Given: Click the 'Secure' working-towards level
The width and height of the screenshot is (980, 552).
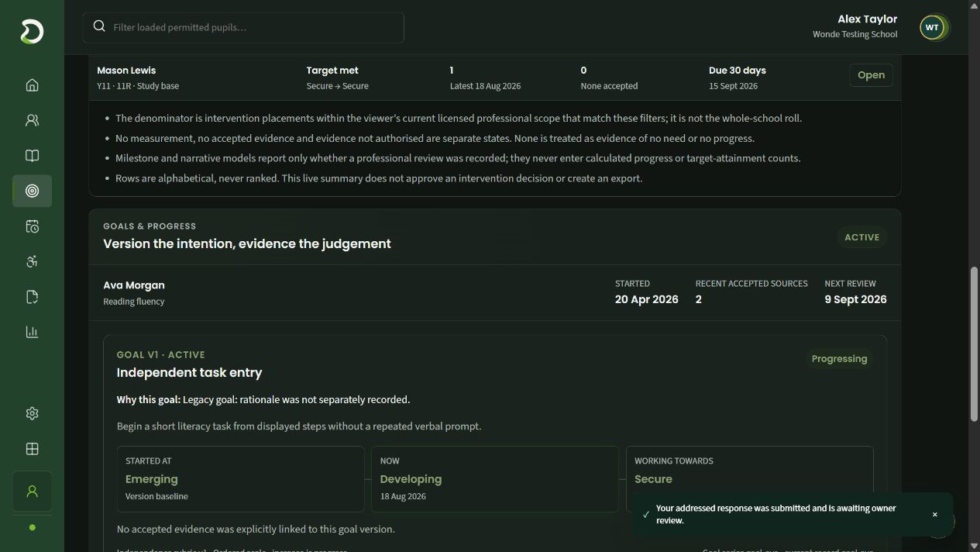Looking at the screenshot, I should tap(653, 479).
